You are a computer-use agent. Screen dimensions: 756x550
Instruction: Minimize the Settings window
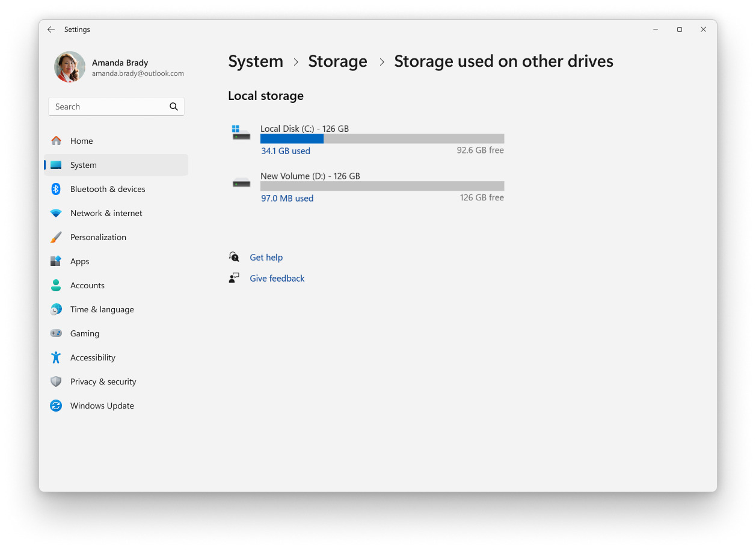[656, 29]
